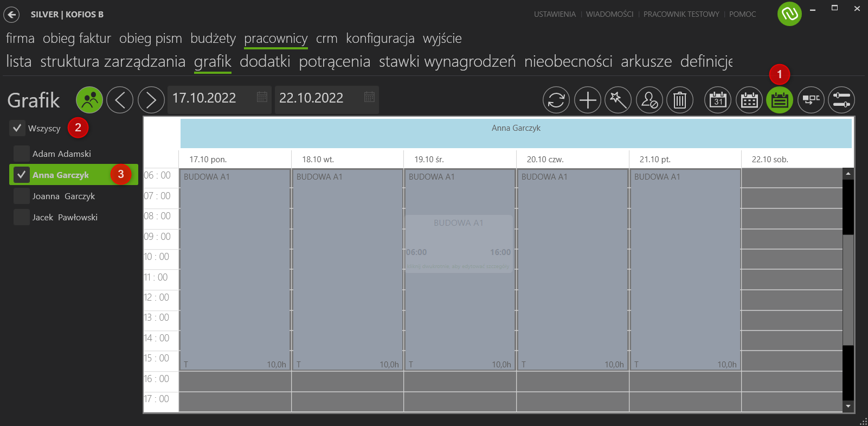The image size is (868, 426).
Task: Open the obieg pism menu
Action: pos(151,39)
